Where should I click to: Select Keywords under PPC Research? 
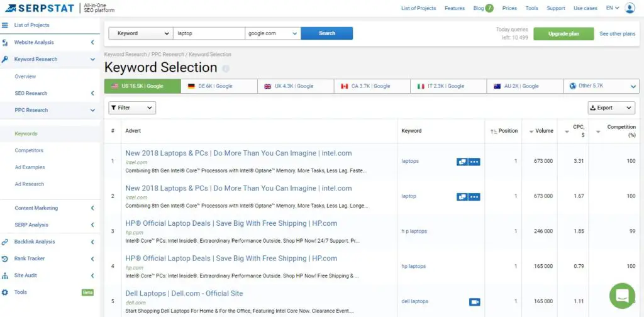pyautogui.click(x=26, y=133)
